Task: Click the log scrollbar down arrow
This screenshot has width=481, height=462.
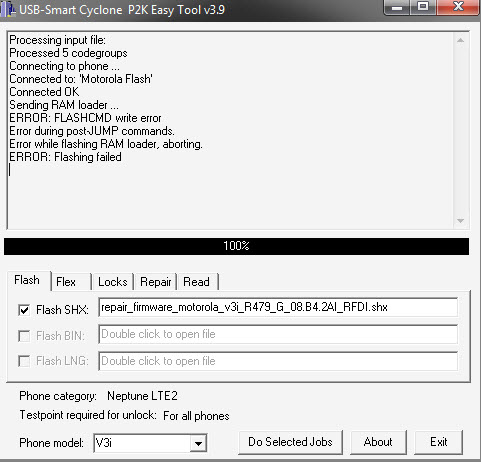Action: 460,221
